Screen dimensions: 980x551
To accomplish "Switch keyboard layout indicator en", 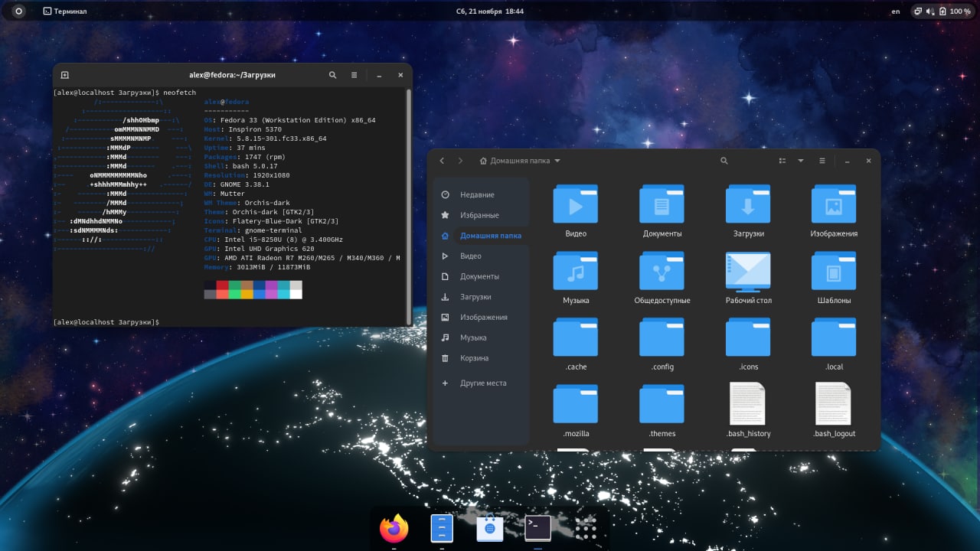I will click(x=896, y=11).
